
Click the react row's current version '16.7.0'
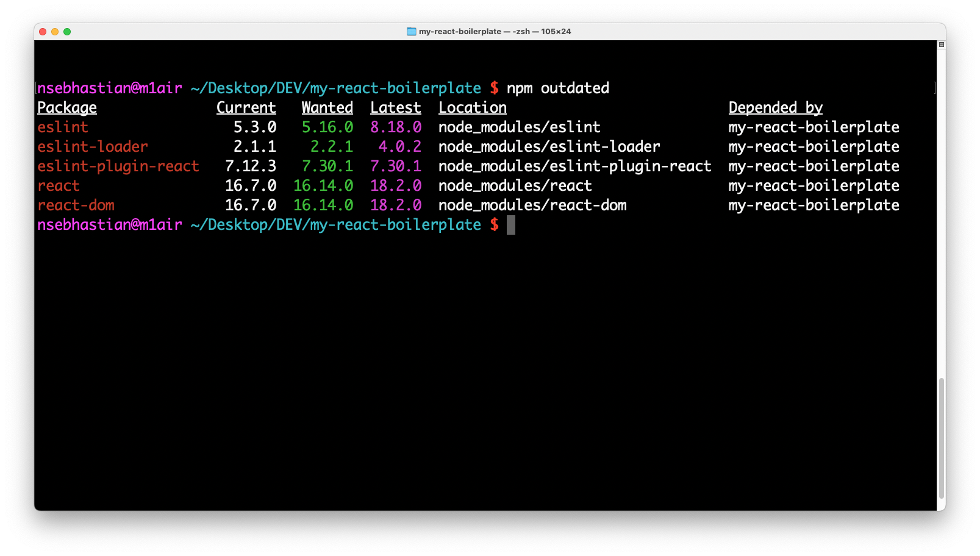tap(251, 186)
